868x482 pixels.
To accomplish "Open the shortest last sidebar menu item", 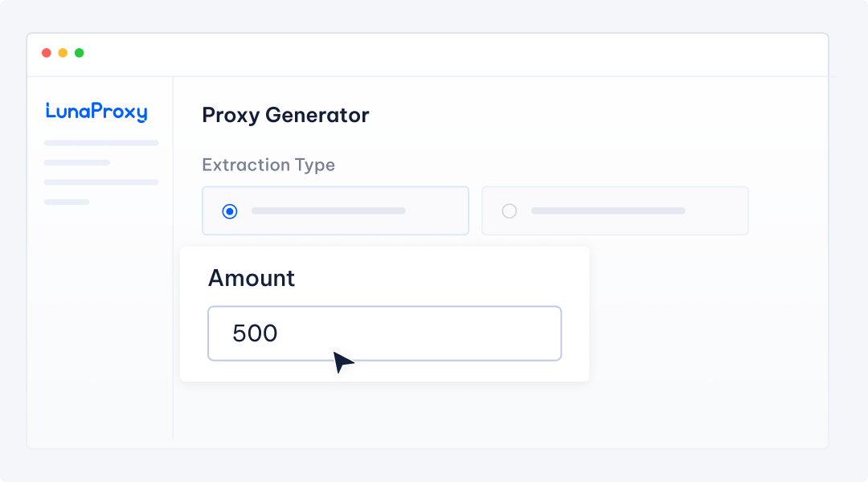I will 67,202.
